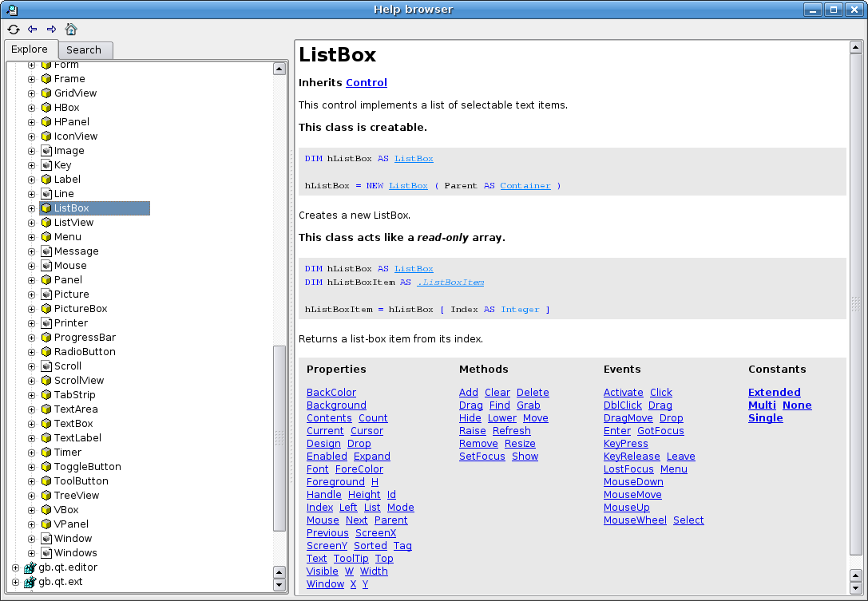The image size is (868, 601).
Task: Switch to the Explore tab
Action: coord(30,49)
